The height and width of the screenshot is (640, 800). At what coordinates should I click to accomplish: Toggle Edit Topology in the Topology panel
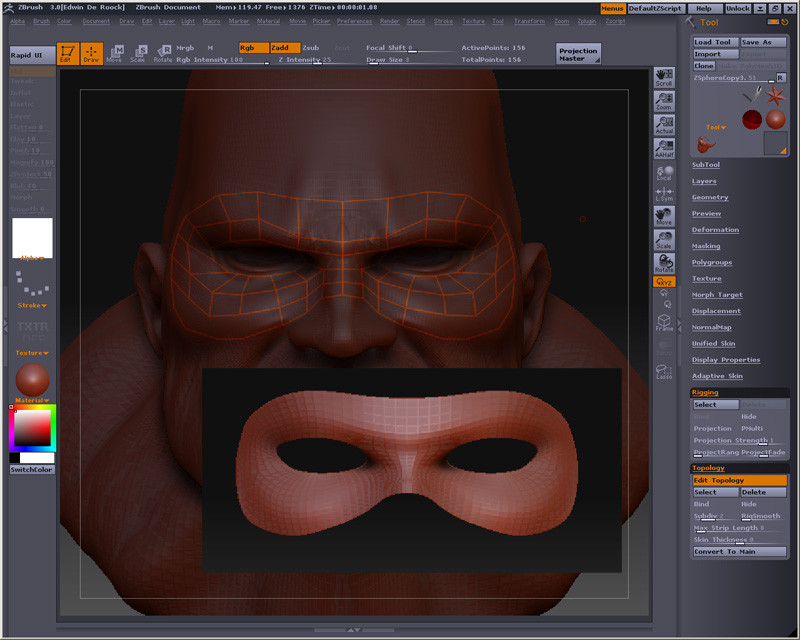click(739, 480)
